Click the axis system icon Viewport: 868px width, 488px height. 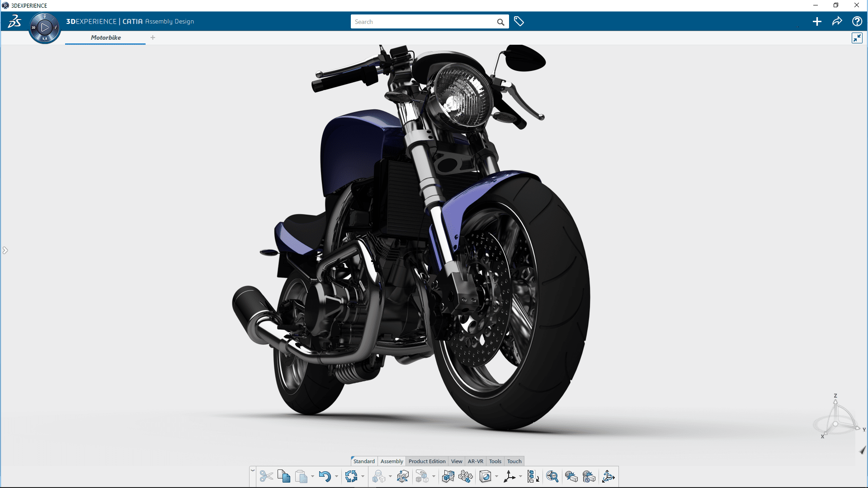pos(509,476)
